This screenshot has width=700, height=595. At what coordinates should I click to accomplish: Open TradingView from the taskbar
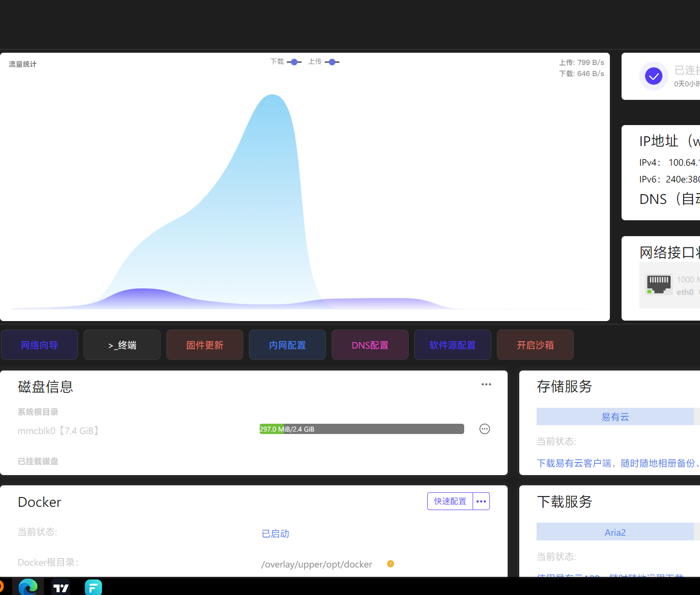coord(61,588)
